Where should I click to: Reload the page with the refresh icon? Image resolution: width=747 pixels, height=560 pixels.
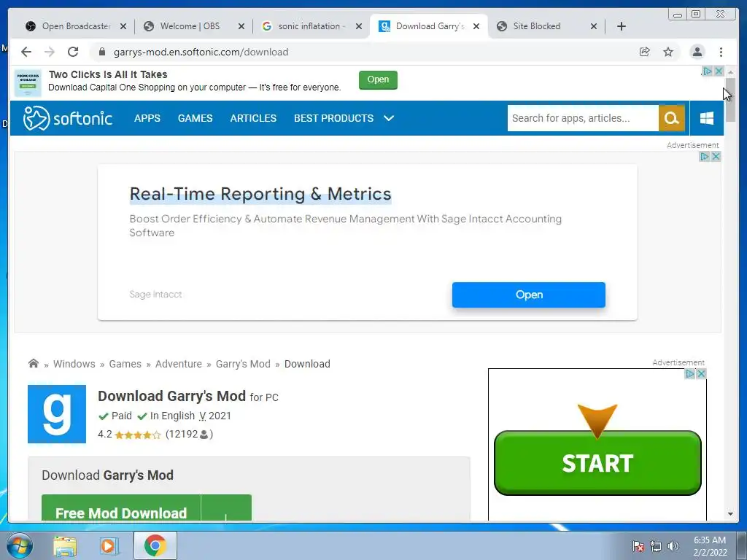click(73, 52)
